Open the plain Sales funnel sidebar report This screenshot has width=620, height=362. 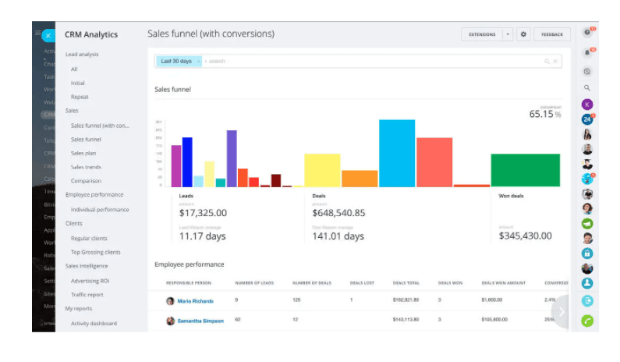point(86,140)
